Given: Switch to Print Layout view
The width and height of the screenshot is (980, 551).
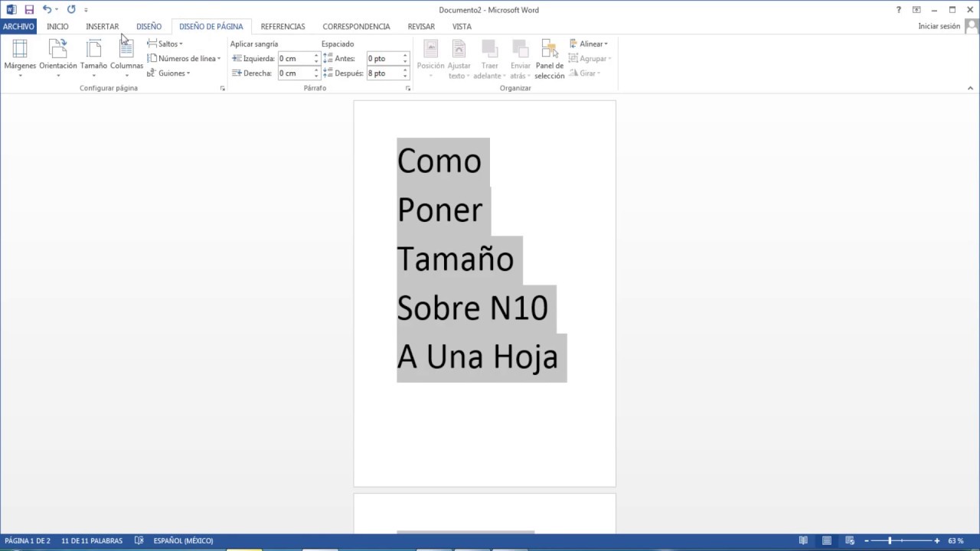Looking at the screenshot, I should (827, 541).
